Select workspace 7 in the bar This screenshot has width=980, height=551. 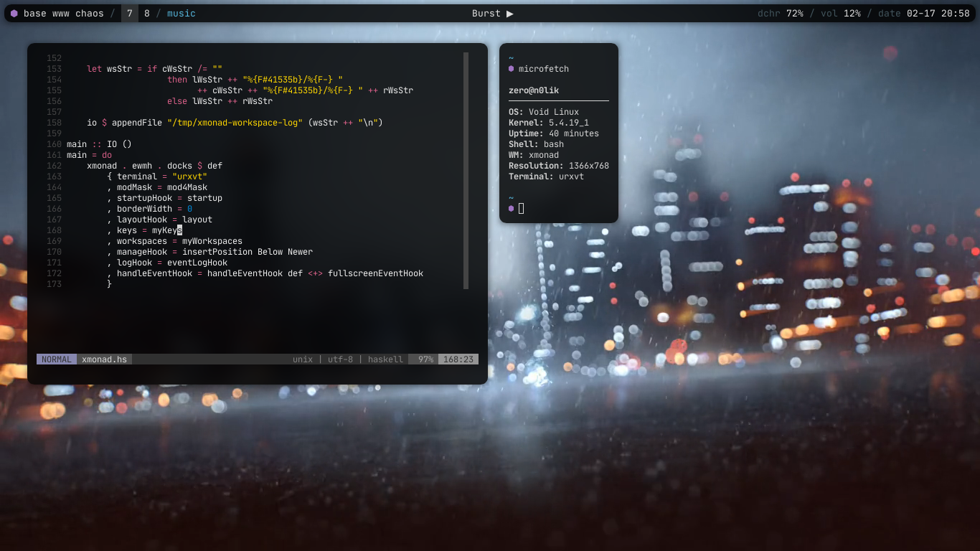tap(130, 14)
